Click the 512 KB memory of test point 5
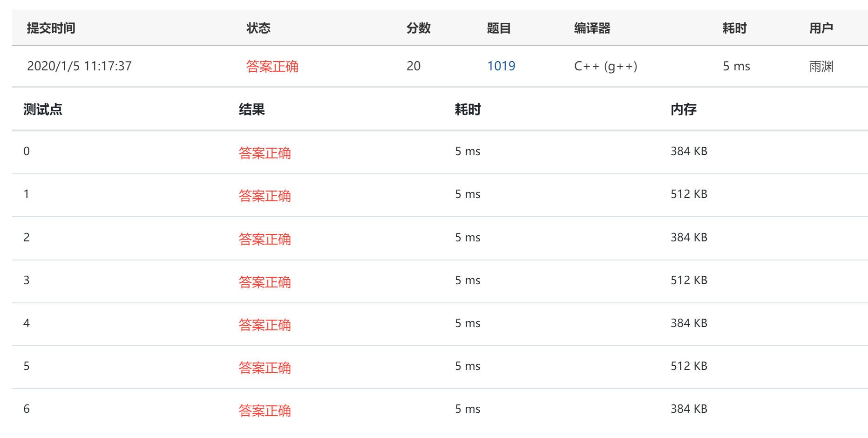This screenshot has width=868, height=438. pos(688,366)
